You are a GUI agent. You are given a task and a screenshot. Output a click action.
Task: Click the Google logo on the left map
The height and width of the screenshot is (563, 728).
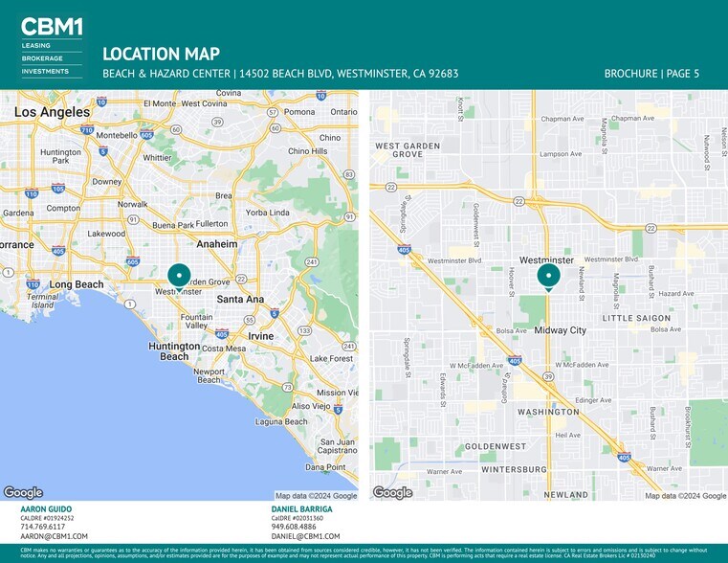click(23, 492)
